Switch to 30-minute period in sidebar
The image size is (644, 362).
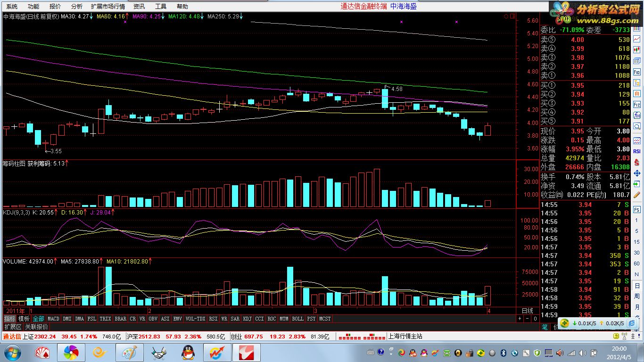pos(637,253)
